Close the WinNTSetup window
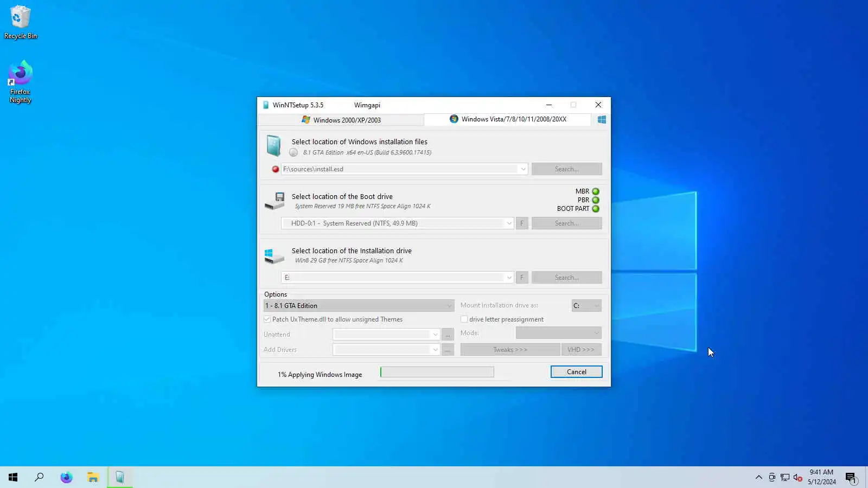Viewport: 868px width, 488px height. (598, 105)
